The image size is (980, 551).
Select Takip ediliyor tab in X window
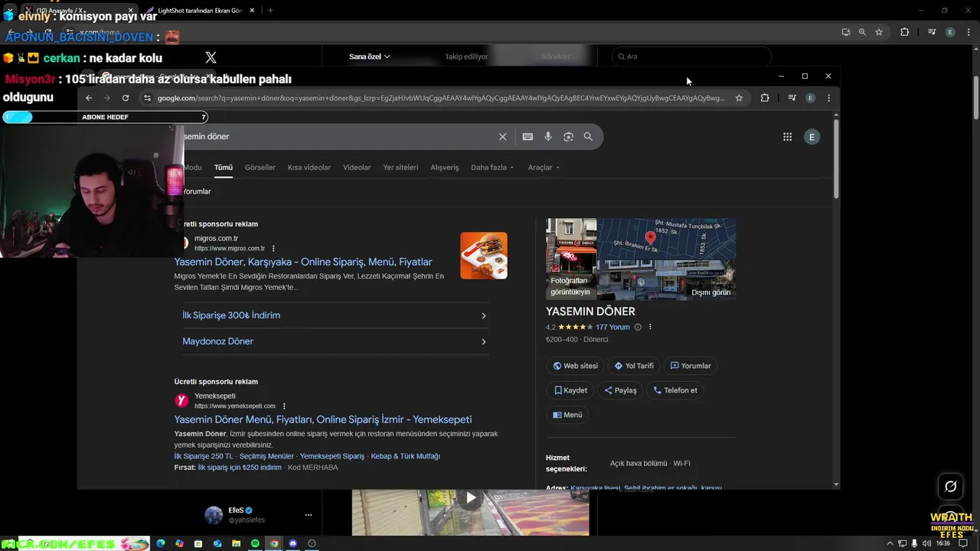tap(466, 57)
